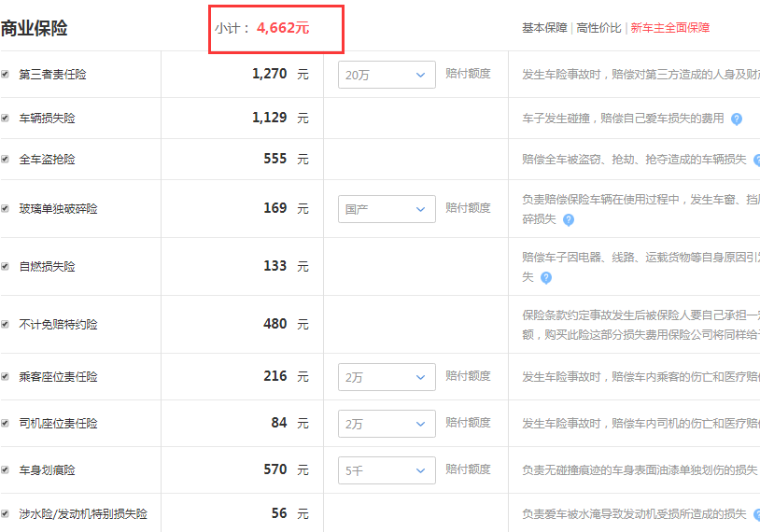Viewport: 760px width, 532px height.
Task: Click the 56 元 premium value
Action: [x=289, y=513]
